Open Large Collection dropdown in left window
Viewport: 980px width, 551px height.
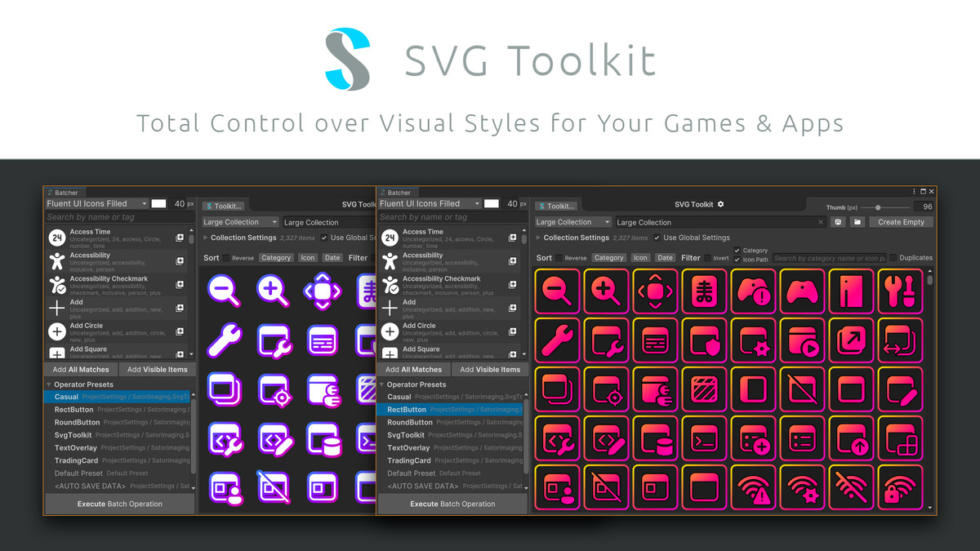click(x=241, y=222)
